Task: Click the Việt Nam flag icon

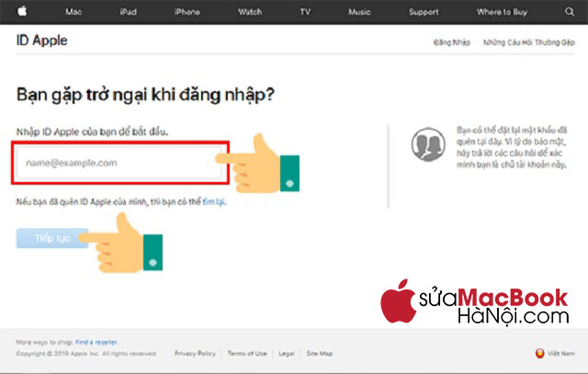Action: [539, 353]
